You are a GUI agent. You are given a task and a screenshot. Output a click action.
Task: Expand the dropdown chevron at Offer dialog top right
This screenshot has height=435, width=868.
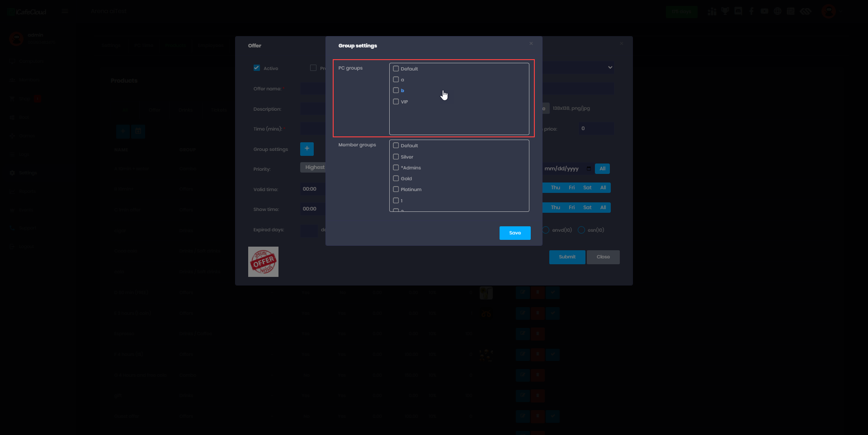pyautogui.click(x=610, y=67)
